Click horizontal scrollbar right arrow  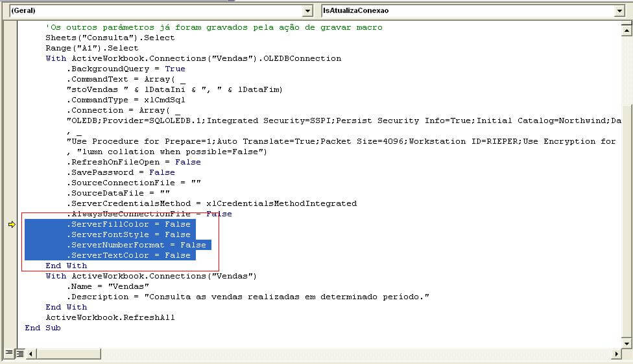point(617,353)
